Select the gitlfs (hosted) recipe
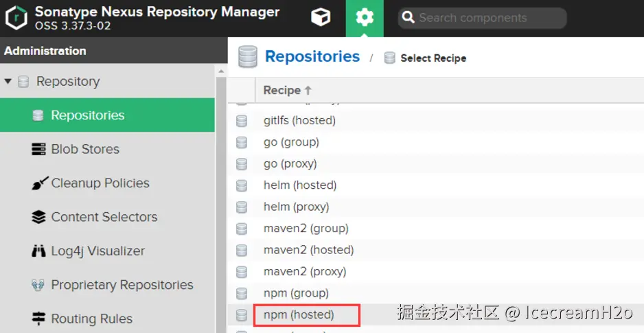Image resolution: width=644 pixels, height=333 pixels. (x=299, y=120)
